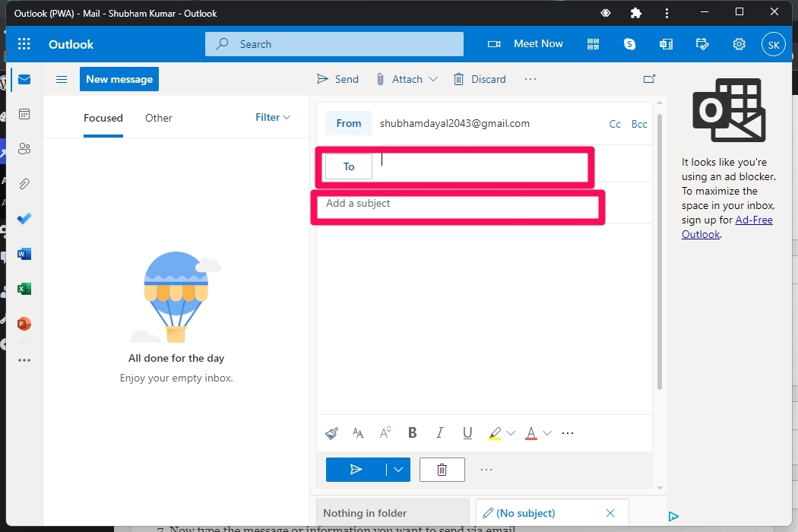Viewport: 798px width, 532px height.
Task: Pop out the message to new window
Action: [649, 79]
